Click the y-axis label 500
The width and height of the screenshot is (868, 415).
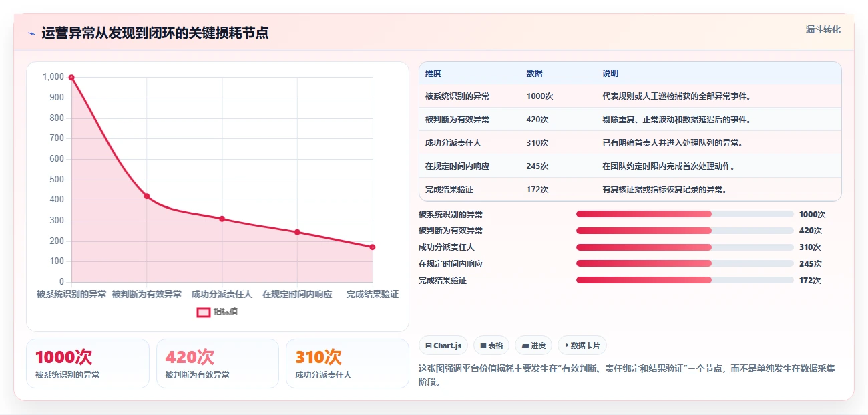click(57, 180)
